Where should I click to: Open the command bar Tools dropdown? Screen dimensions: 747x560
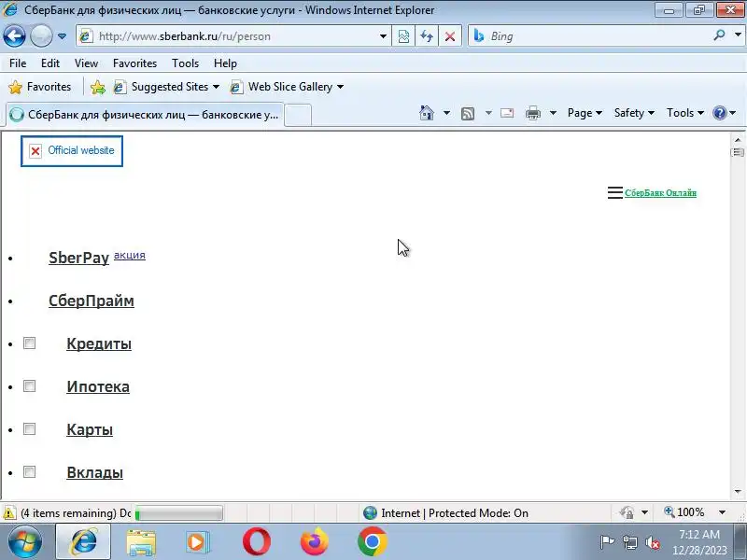click(x=685, y=113)
